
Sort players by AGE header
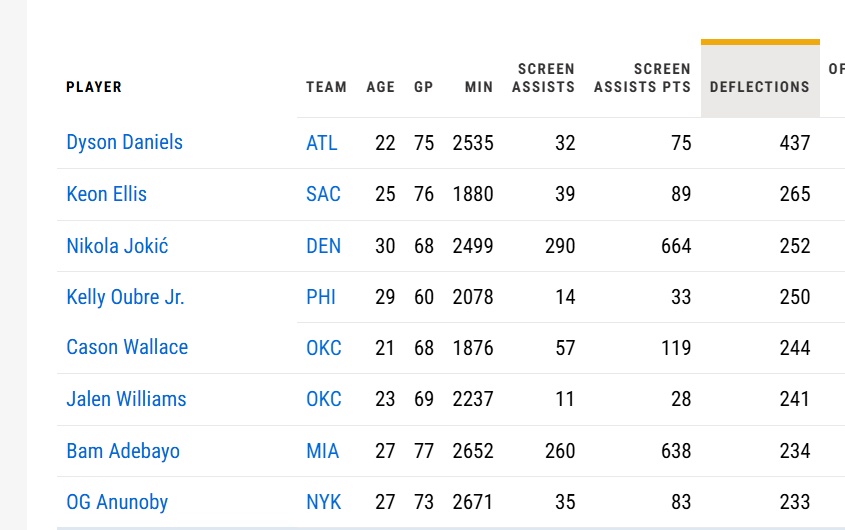[381, 87]
